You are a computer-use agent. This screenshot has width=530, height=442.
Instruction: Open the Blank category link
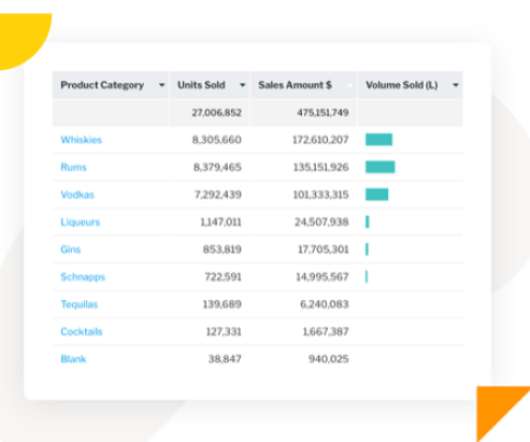73,359
